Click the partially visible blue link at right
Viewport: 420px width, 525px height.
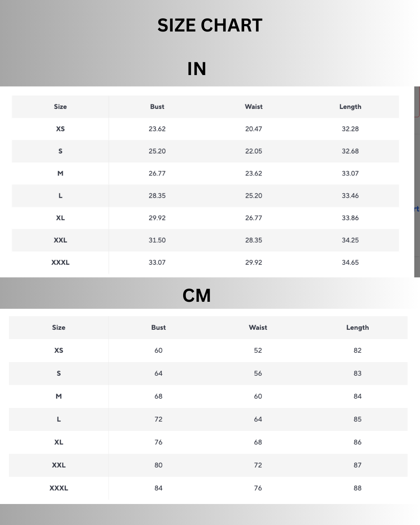tap(417, 209)
